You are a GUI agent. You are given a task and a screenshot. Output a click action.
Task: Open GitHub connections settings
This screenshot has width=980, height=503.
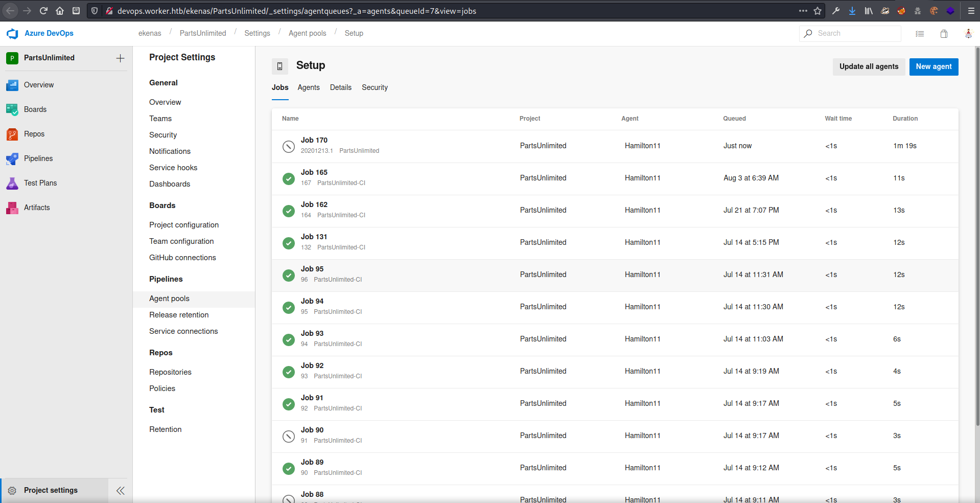click(182, 258)
